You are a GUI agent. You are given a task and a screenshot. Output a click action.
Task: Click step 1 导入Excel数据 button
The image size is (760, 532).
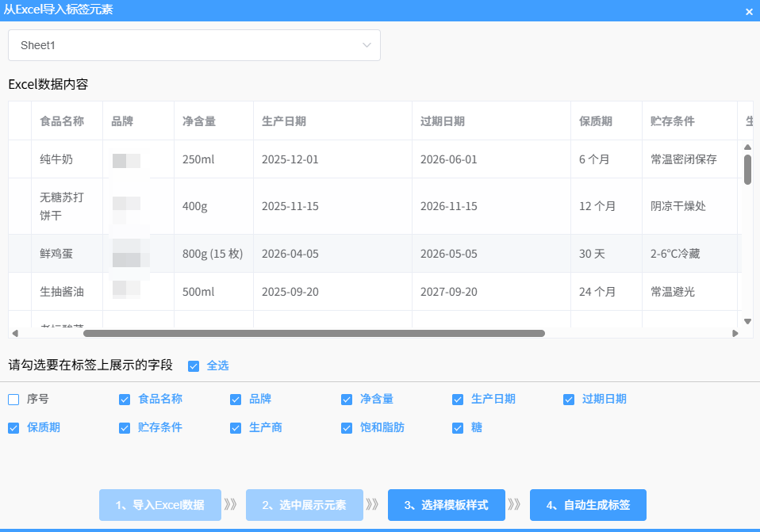(160, 505)
